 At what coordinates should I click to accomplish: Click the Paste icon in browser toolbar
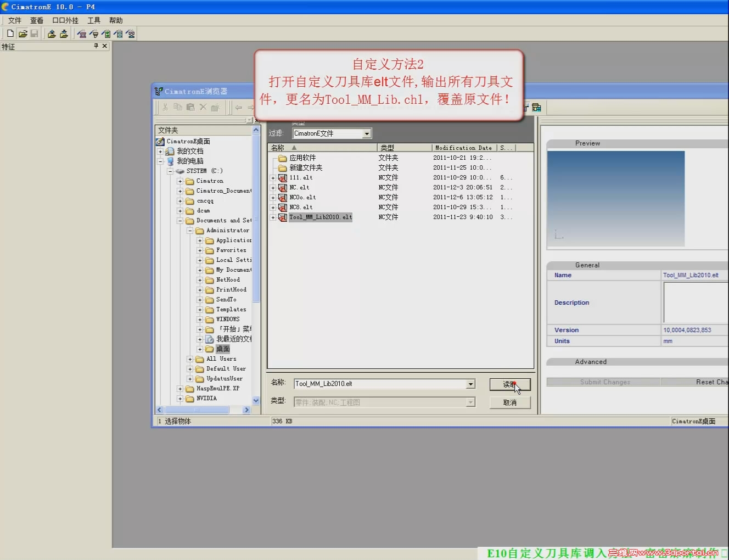(190, 107)
